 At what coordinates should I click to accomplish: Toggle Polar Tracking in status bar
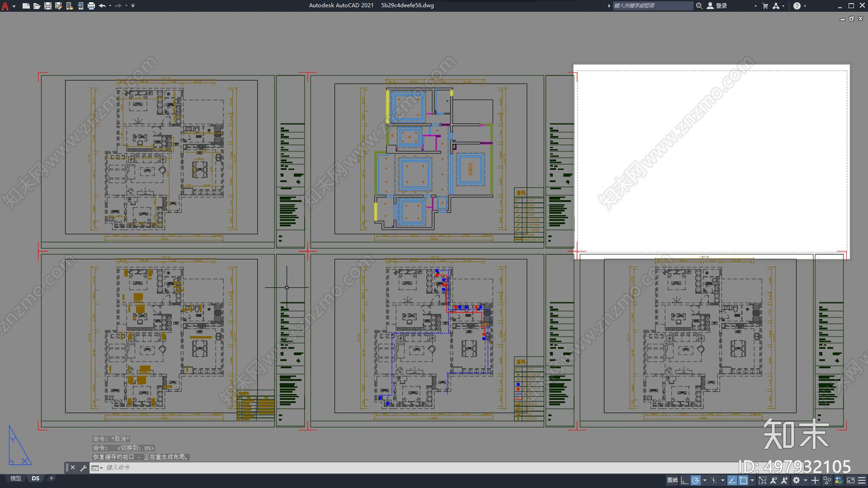[x=695, y=480]
